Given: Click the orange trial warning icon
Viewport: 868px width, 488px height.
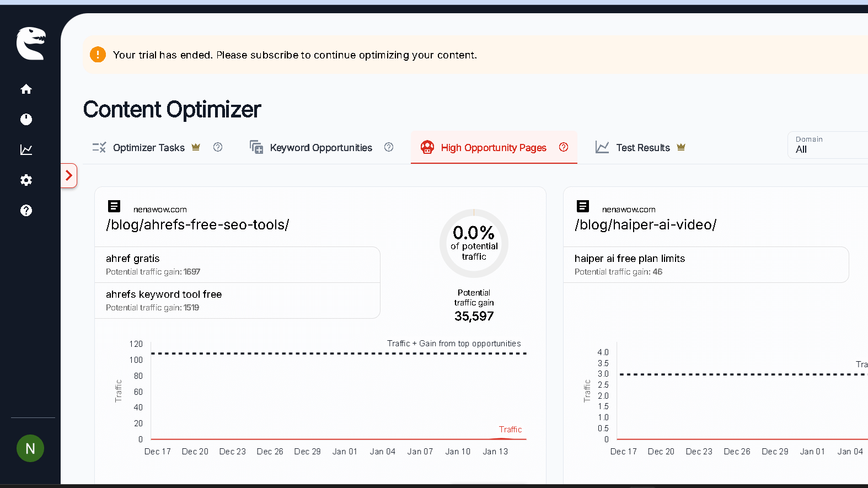Looking at the screenshot, I should pos(98,55).
